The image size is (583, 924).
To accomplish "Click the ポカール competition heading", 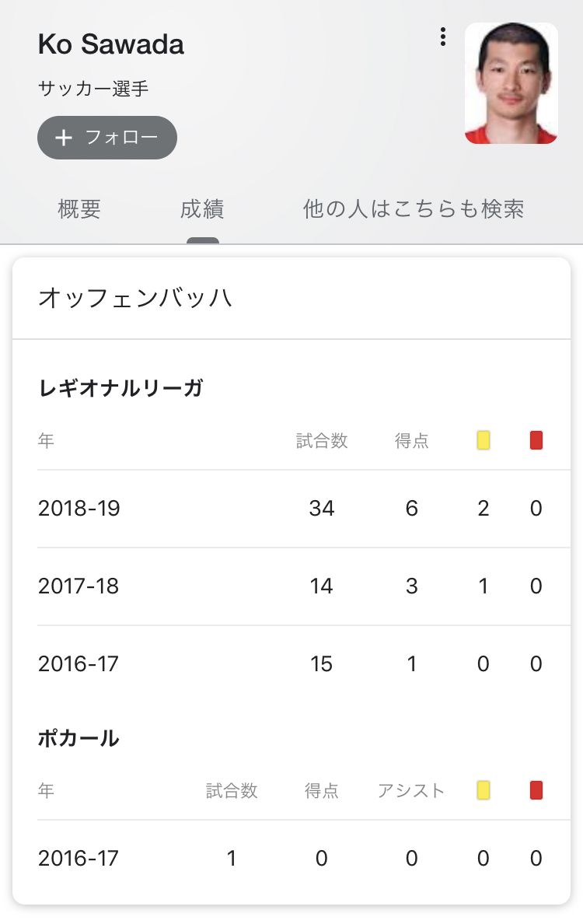I will tap(79, 738).
